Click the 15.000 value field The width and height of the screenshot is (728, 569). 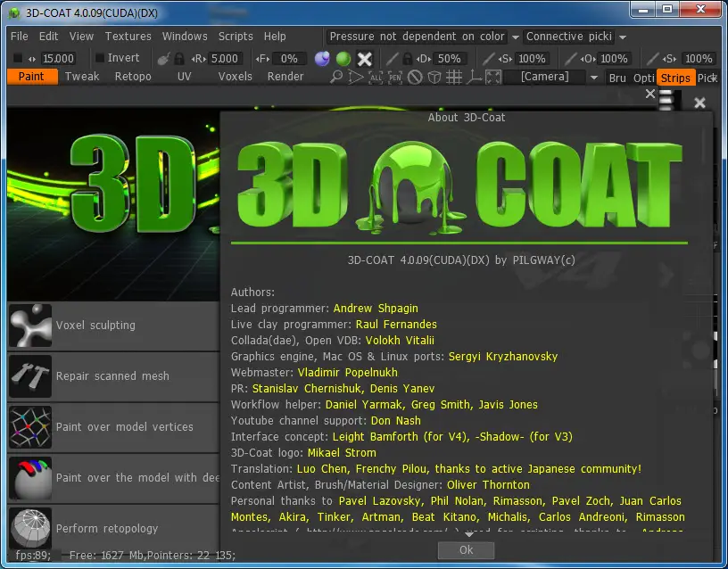(59, 59)
